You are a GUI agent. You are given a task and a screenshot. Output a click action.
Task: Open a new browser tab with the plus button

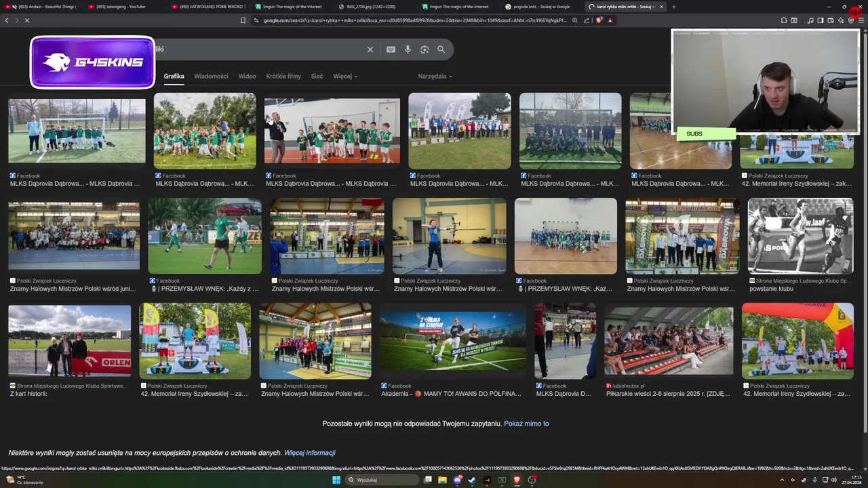pyautogui.click(x=673, y=7)
